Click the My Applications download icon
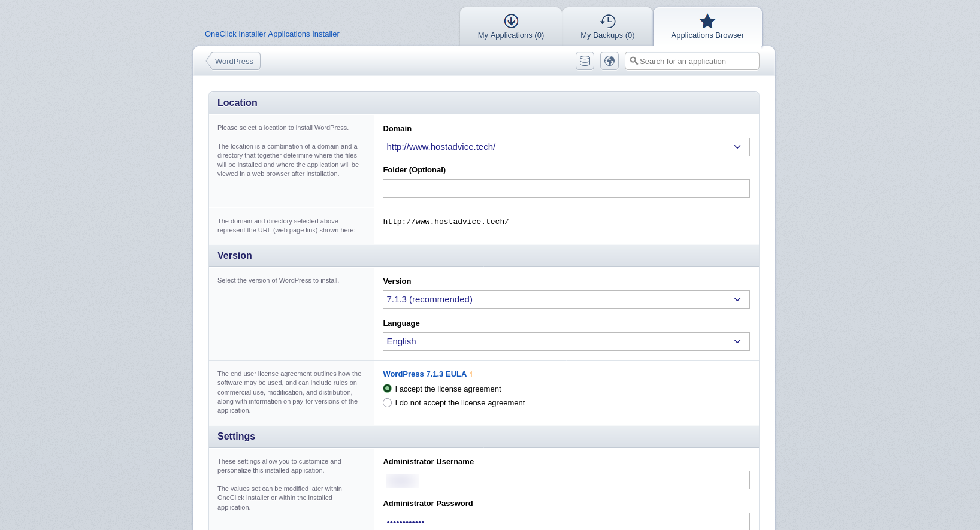 coord(511,21)
